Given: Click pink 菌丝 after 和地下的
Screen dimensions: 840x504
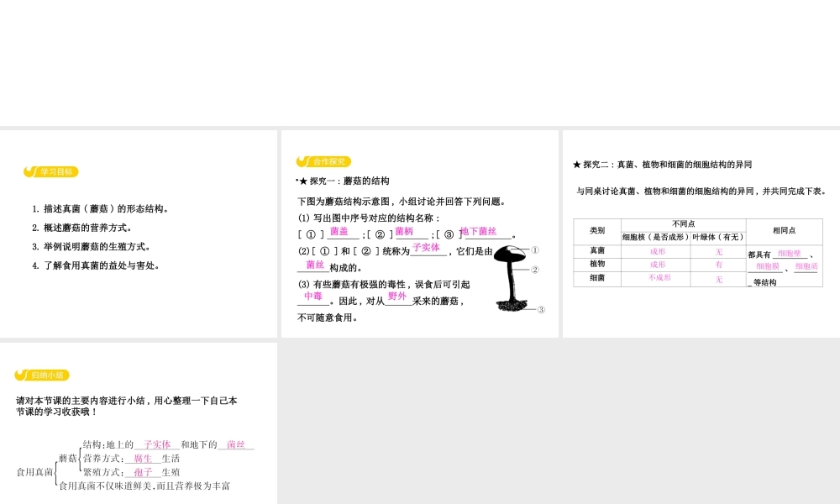Looking at the screenshot, I should tap(236, 444).
